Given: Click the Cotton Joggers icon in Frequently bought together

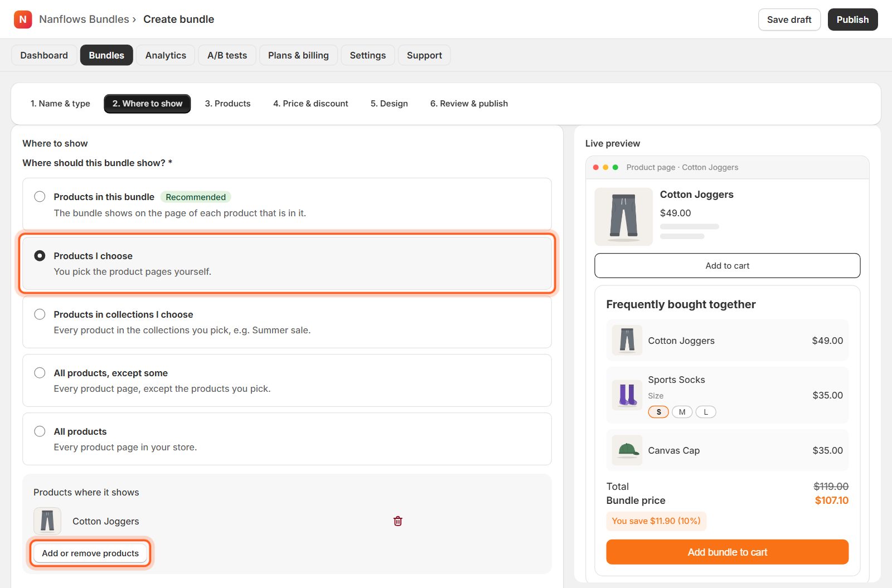Looking at the screenshot, I should pyautogui.click(x=627, y=341).
